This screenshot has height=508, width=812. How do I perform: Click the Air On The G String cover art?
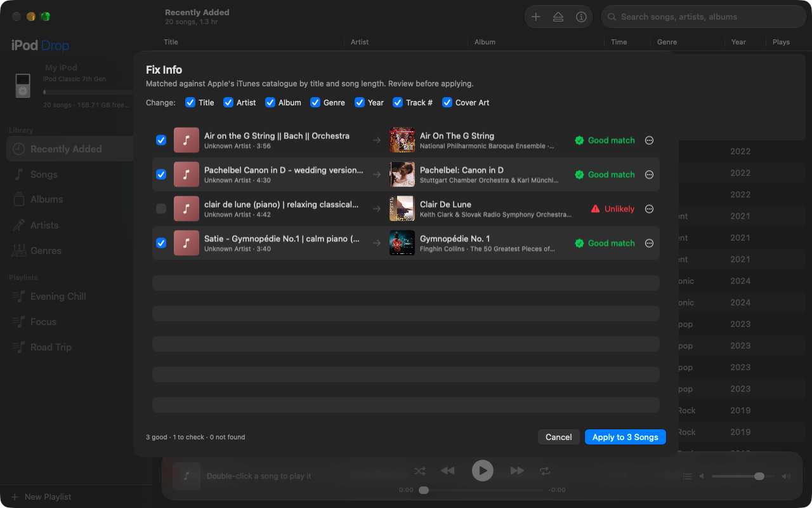point(402,140)
